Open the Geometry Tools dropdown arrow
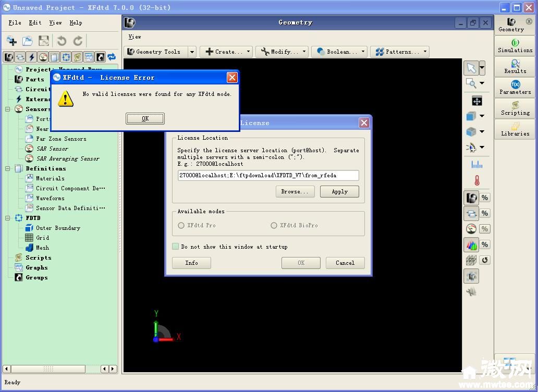The height and width of the screenshot is (392, 538). click(x=192, y=52)
